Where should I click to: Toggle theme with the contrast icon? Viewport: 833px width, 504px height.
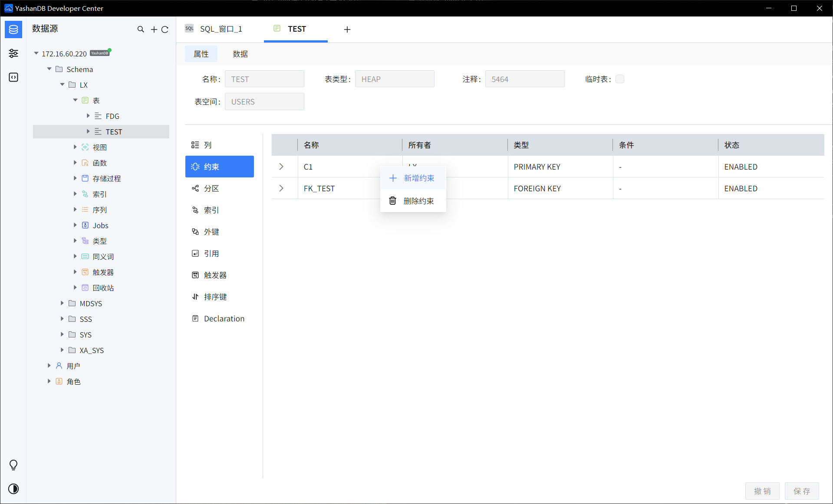[13, 489]
